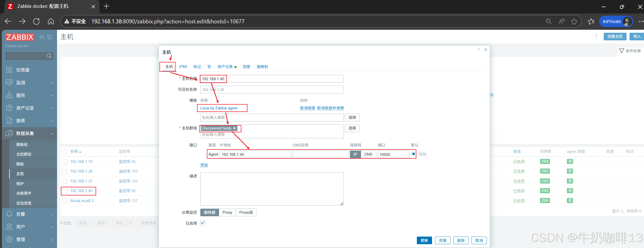644x248 pixels.
Task: Click the ZABBIX logo
Action: click(x=20, y=37)
